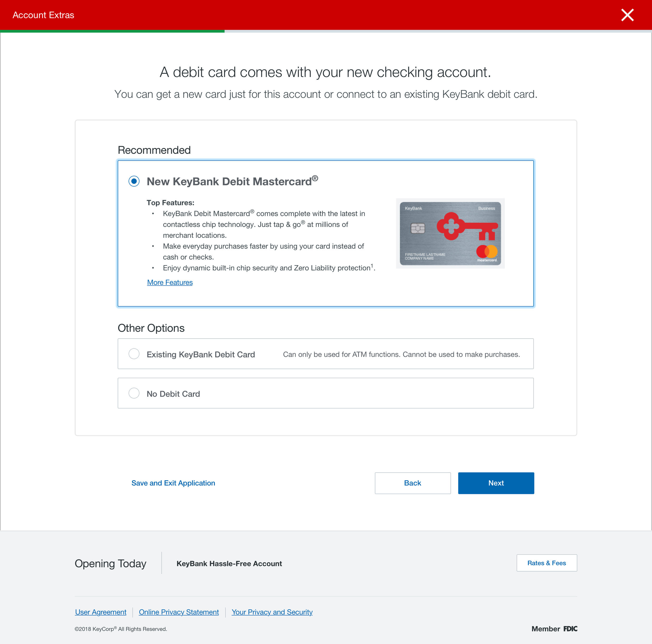Open the User Agreement link
The height and width of the screenshot is (644, 652).
point(101,612)
